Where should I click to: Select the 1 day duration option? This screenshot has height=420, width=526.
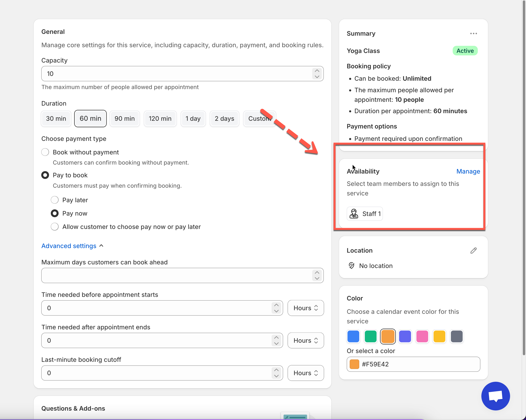193,119
